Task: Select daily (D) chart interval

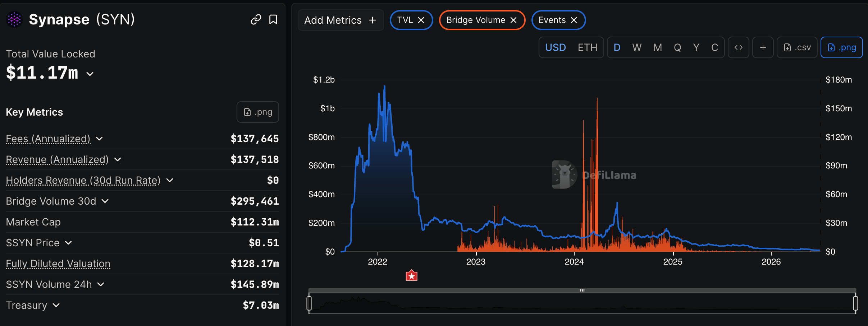Action: (617, 47)
